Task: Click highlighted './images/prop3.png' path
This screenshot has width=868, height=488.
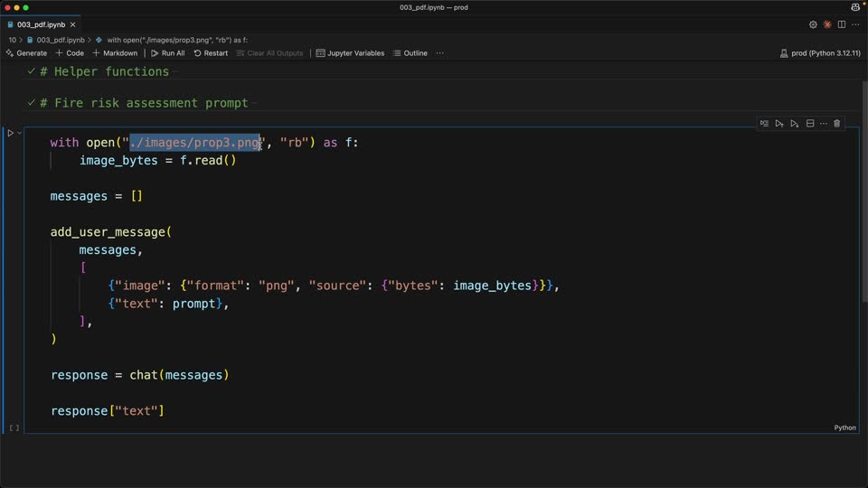Action: [195, 142]
